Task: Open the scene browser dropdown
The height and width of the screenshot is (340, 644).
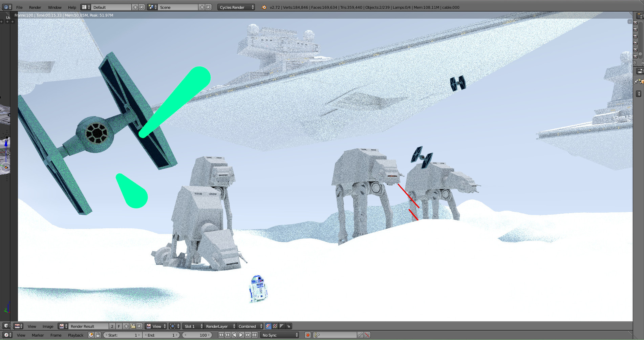Action: click(152, 7)
